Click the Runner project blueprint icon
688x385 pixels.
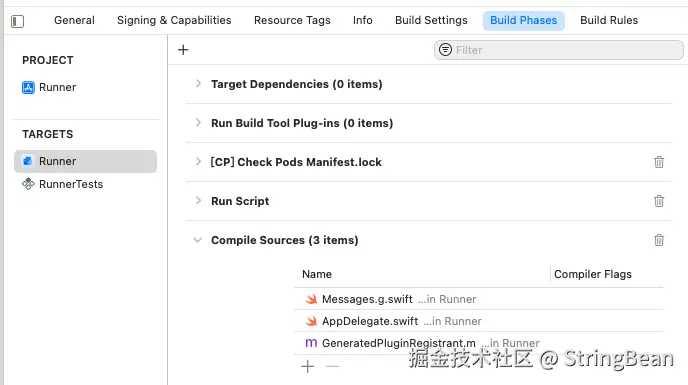pos(28,87)
